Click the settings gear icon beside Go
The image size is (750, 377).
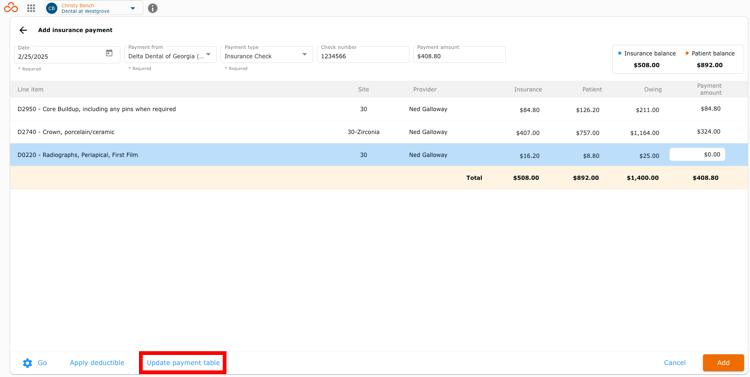click(x=27, y=363)
